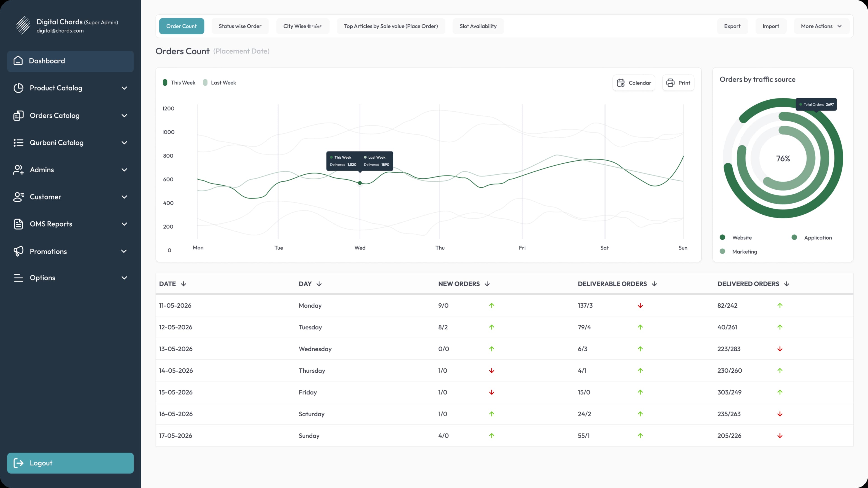
Task: Click the Print button label
Action: pos(684,83)
